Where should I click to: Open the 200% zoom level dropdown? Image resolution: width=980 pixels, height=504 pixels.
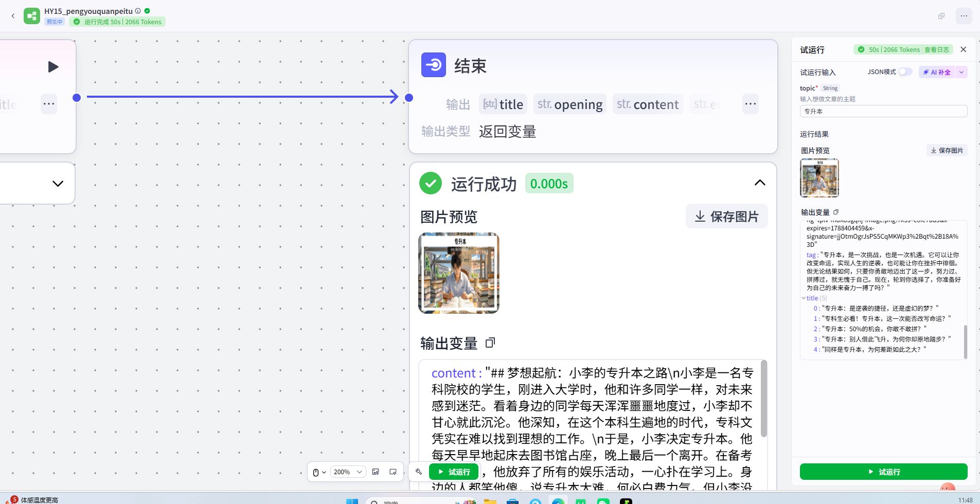coord(348,472)
